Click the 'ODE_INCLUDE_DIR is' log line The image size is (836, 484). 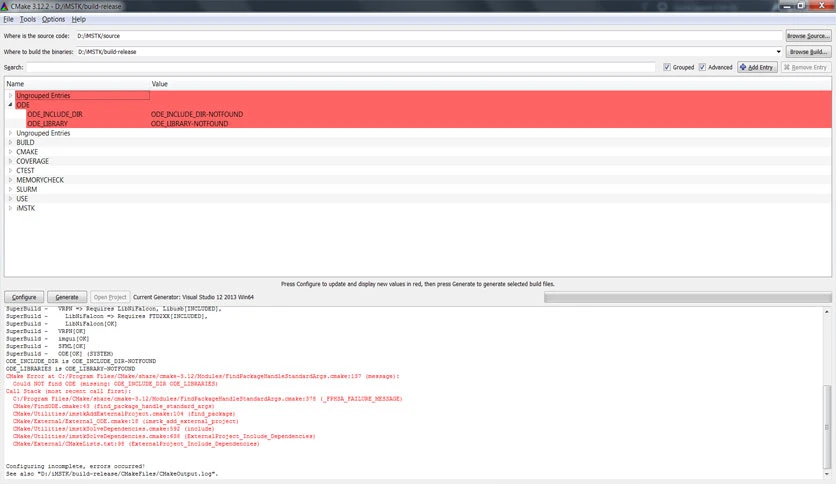[x=81, y=361]
